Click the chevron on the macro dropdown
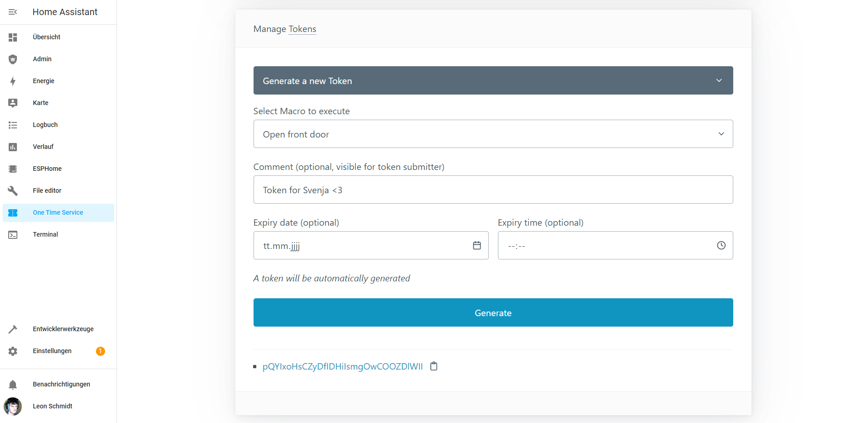Screen dimensions: 868x423 721,134
